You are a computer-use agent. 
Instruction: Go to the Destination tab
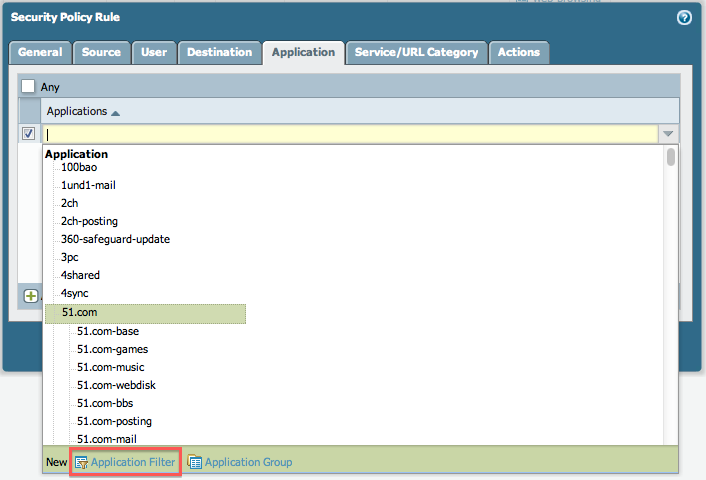point(220,52)
